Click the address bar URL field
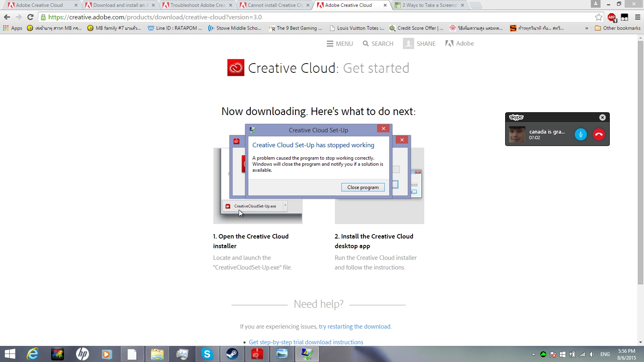Viewport: 644px width, 362px height. tap(318, 17)
